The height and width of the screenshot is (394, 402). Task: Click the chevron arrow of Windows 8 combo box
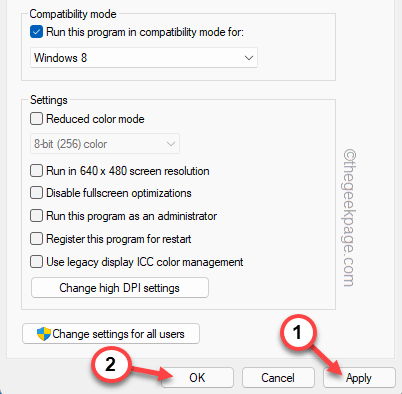(249, 58)
